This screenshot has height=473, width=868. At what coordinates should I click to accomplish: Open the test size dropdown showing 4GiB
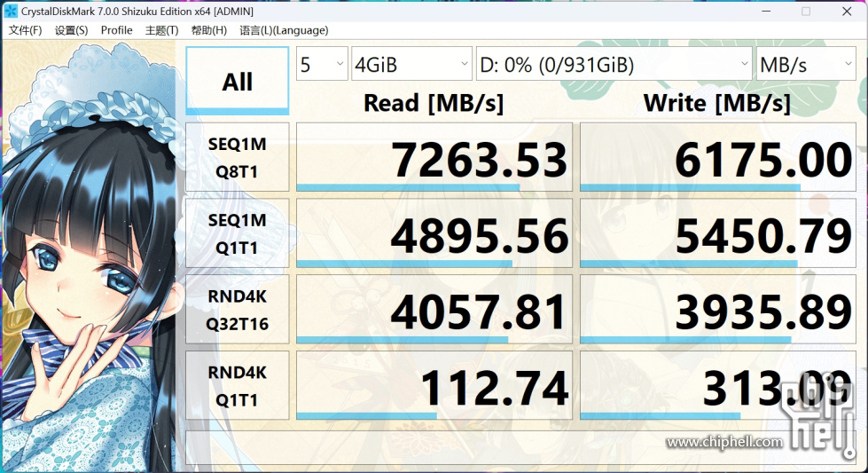(x=411, y=64)
